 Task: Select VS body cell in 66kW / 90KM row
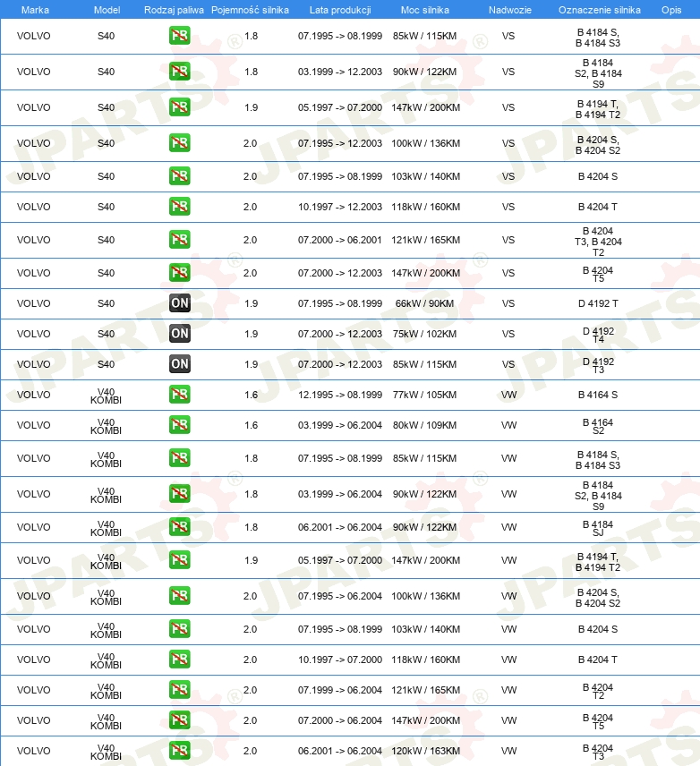point(508,303)
